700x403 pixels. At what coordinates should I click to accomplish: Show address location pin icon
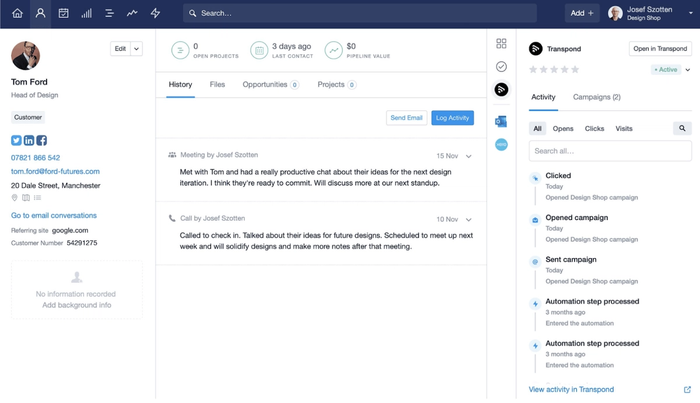tap(14, 198)
